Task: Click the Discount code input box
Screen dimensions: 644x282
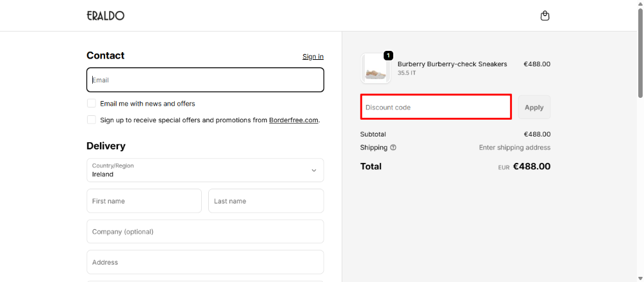Action: point(436,108)
